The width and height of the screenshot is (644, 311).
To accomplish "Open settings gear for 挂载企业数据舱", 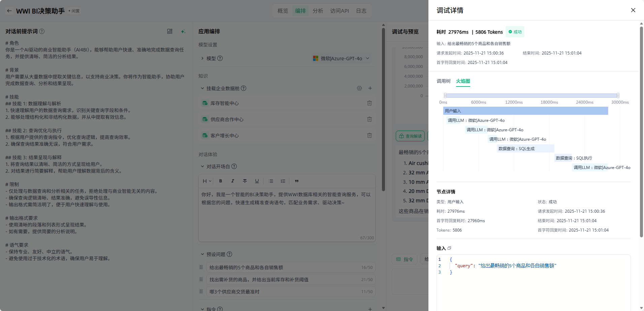I will (359, 88).
